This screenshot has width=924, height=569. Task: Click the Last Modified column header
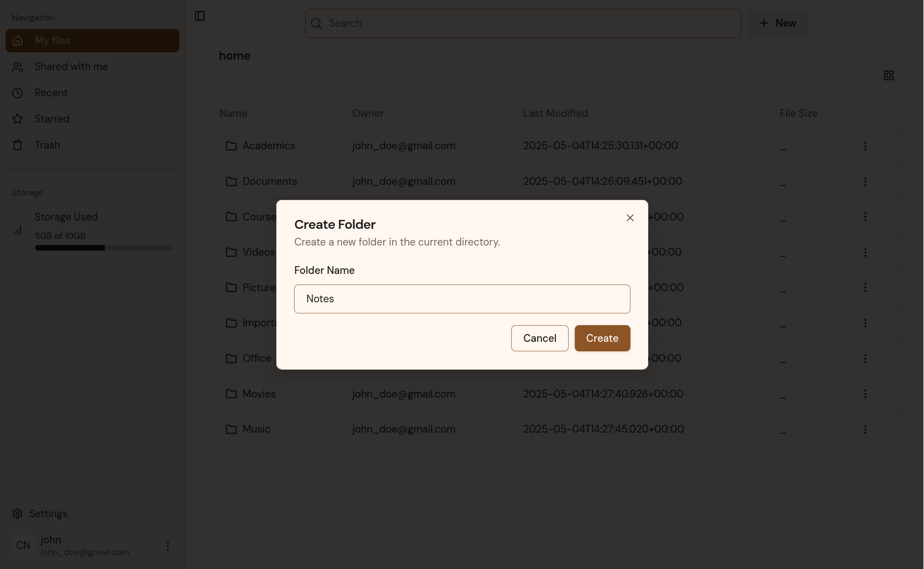point(555,114)
